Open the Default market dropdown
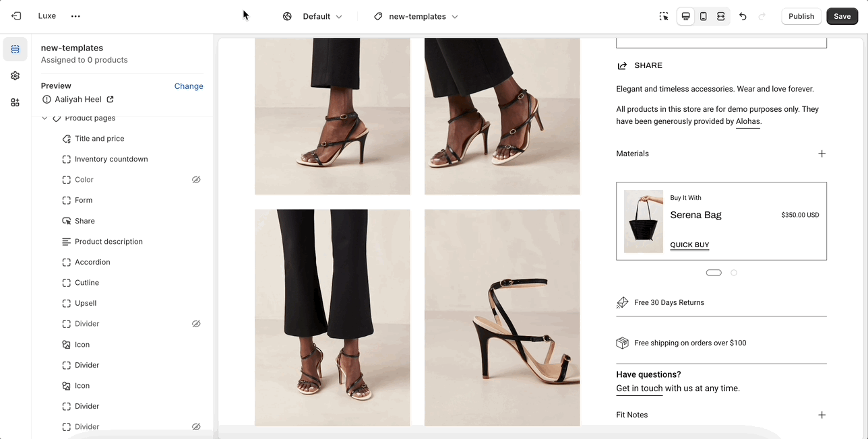868x439 pixels. [x=313, y=16]
